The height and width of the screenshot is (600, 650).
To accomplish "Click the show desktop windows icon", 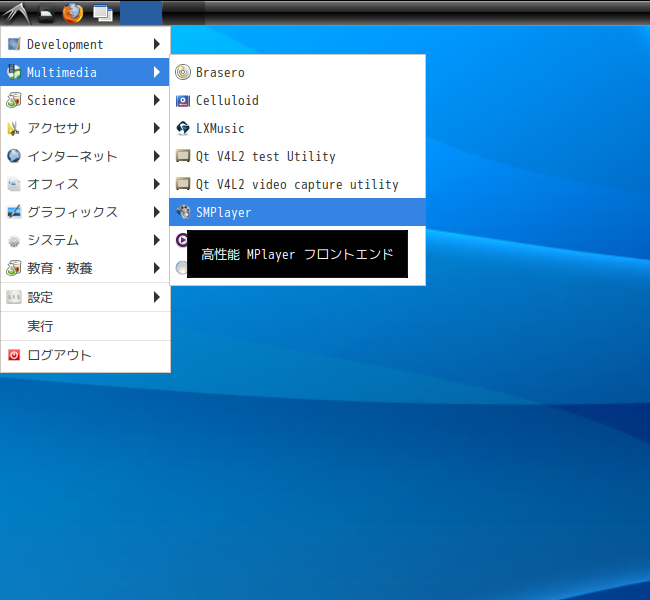I will (x=103, y=13).
